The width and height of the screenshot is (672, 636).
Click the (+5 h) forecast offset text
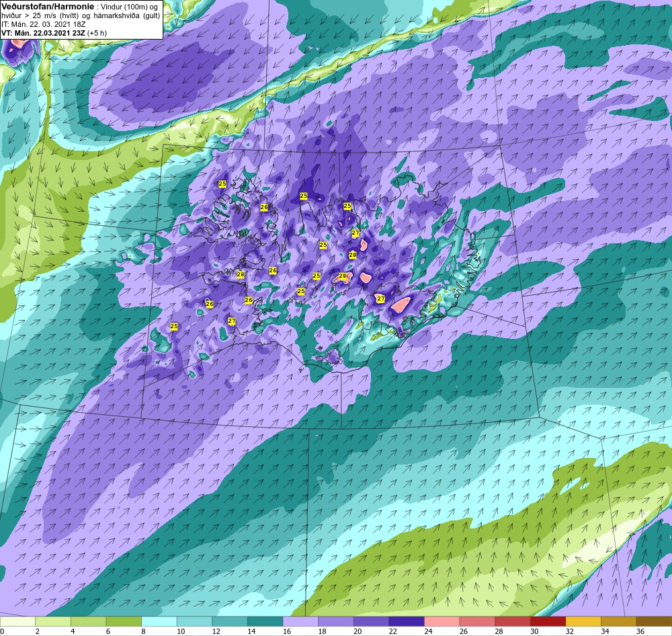(97, 32)
